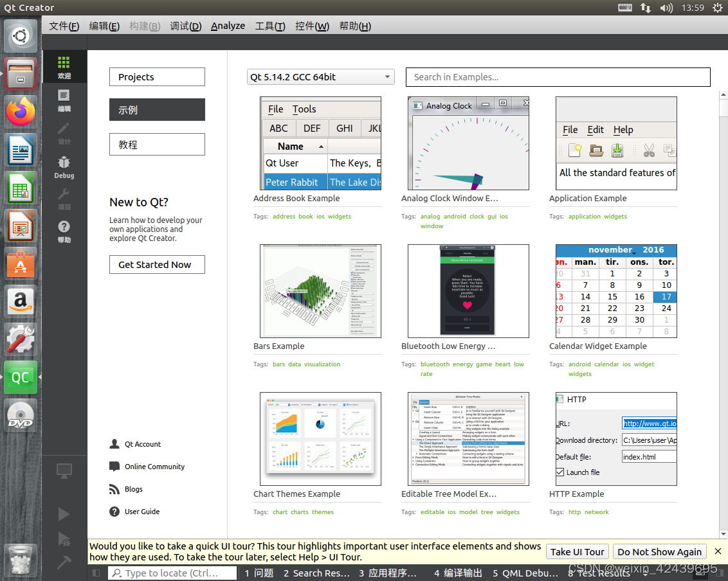
Task: Toggle the left sidebar in status bar
Action: pyautogui.click(x=96, y=573)
